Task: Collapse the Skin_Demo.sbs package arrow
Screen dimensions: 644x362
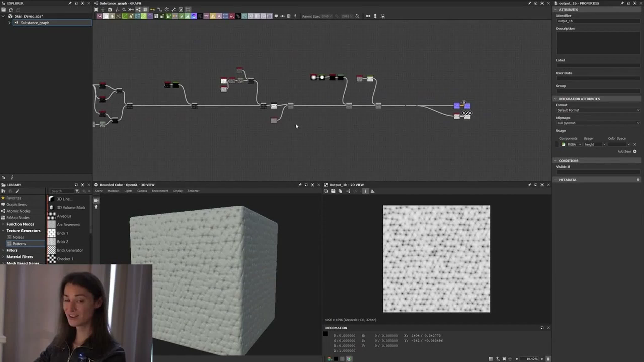Action: coord(3,16)
